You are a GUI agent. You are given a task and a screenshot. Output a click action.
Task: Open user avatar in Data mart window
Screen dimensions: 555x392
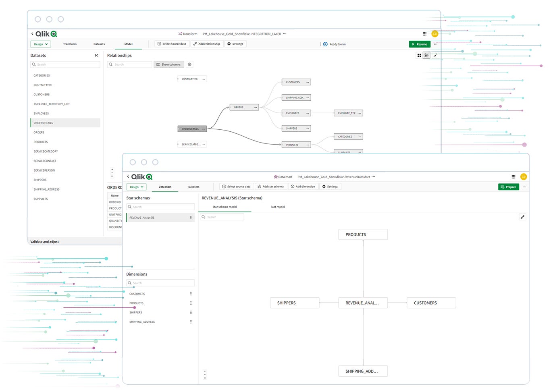point(524,177)
